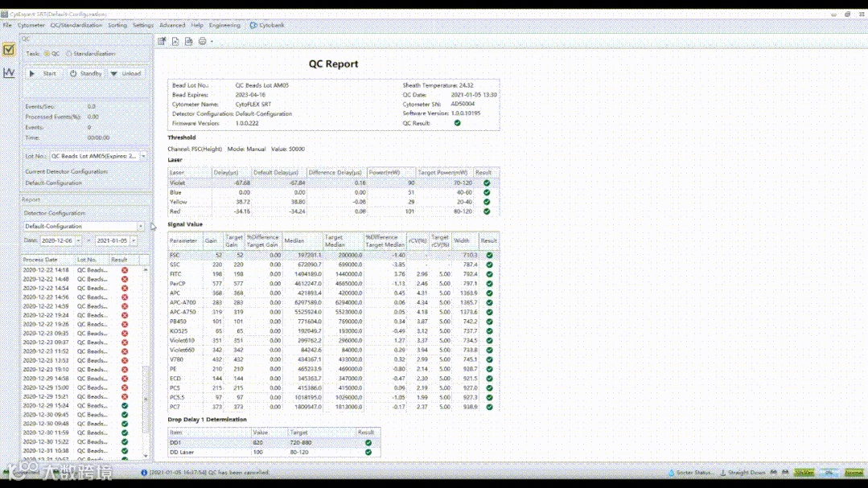Select the APC-A750 row in Signal Value table
The height and width of the screenshot is (488, 868).
333,312
